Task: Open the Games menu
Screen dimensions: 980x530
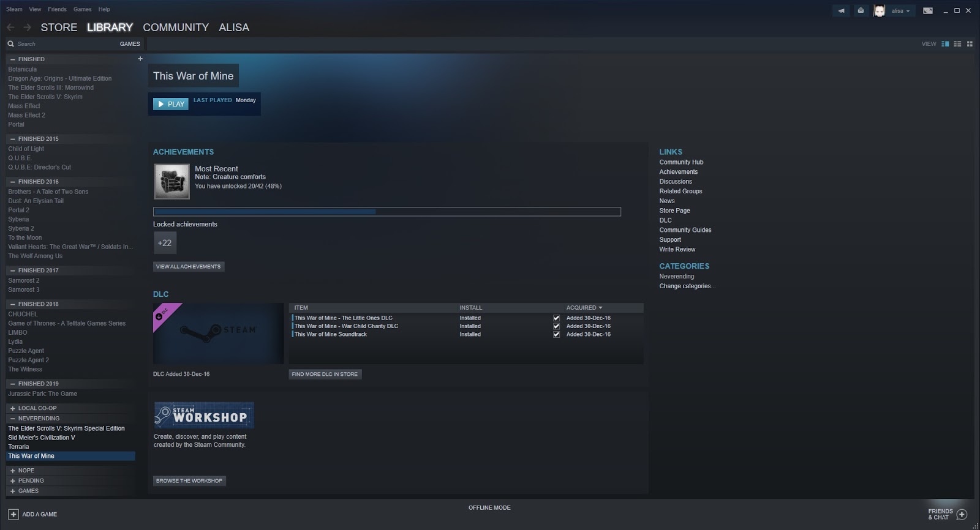Action: (x=82, y=9)
